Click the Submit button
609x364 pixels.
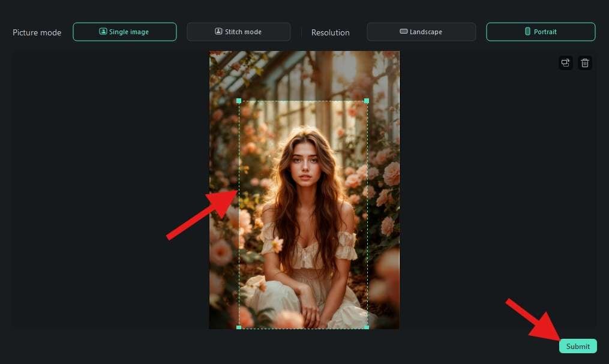pyautogui.click(x=578, y=346)
